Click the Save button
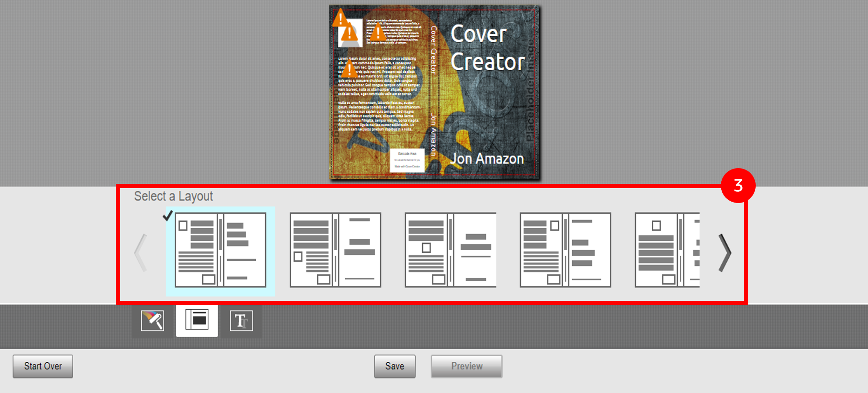The image size is (868, 393). point(395,366)
